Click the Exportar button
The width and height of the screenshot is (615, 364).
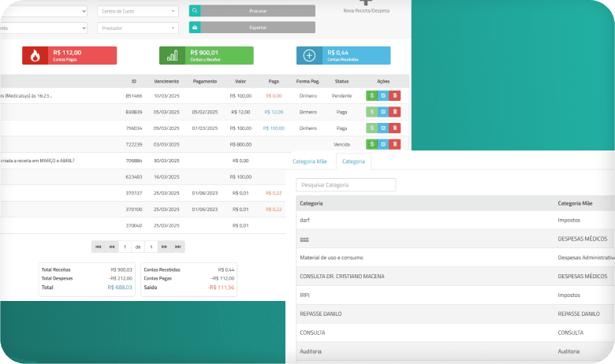(x=258, y=27)
